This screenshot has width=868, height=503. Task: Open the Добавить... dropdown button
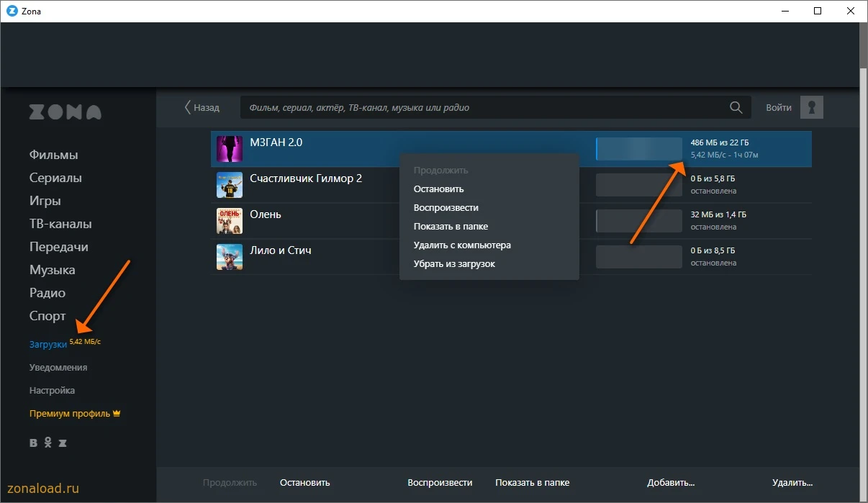pos(671,482)
